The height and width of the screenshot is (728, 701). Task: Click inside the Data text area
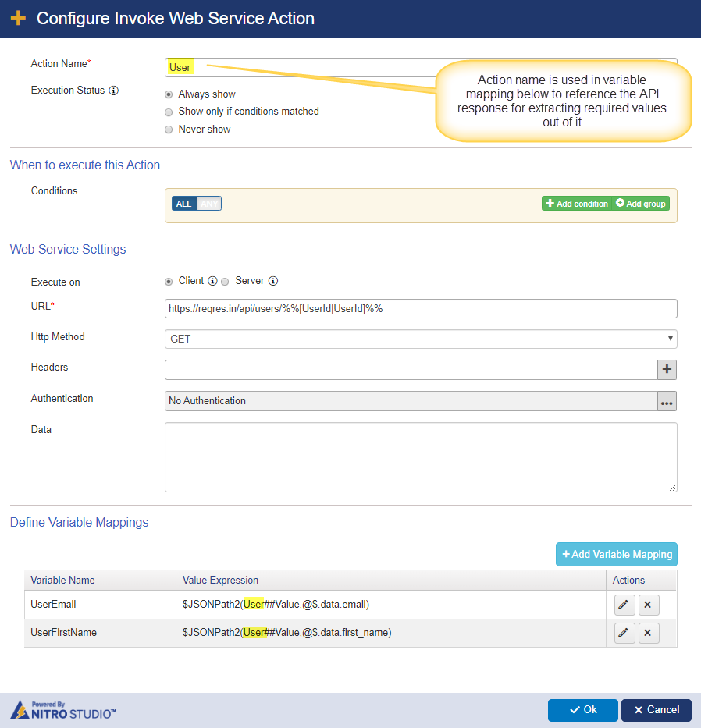[x=421, y=457]
